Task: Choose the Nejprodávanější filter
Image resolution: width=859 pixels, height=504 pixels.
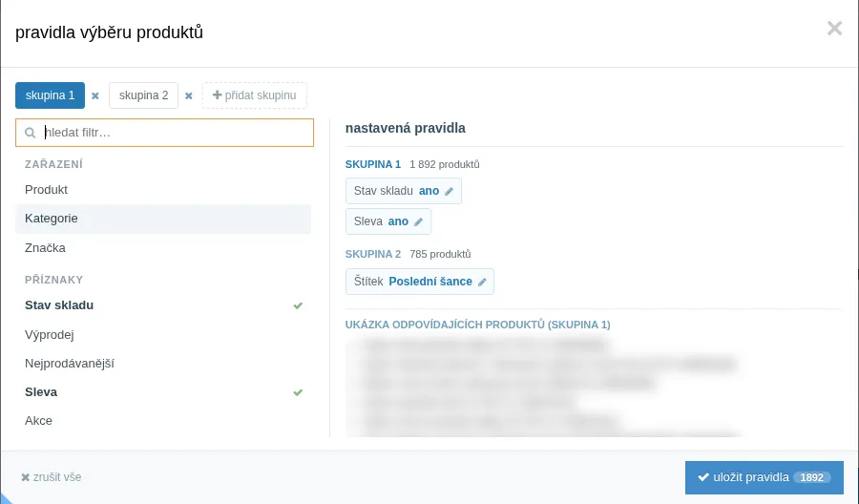Action: pyautogui.click(x=163, y=364)
